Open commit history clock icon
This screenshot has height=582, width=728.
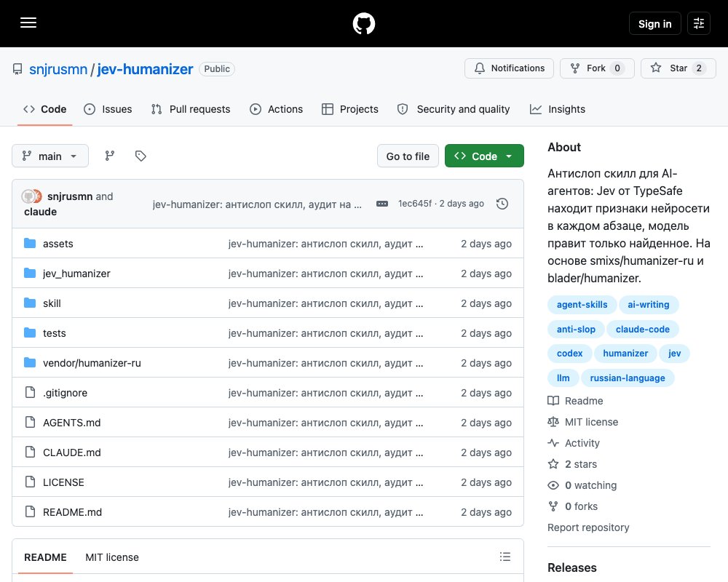point(502,204)
